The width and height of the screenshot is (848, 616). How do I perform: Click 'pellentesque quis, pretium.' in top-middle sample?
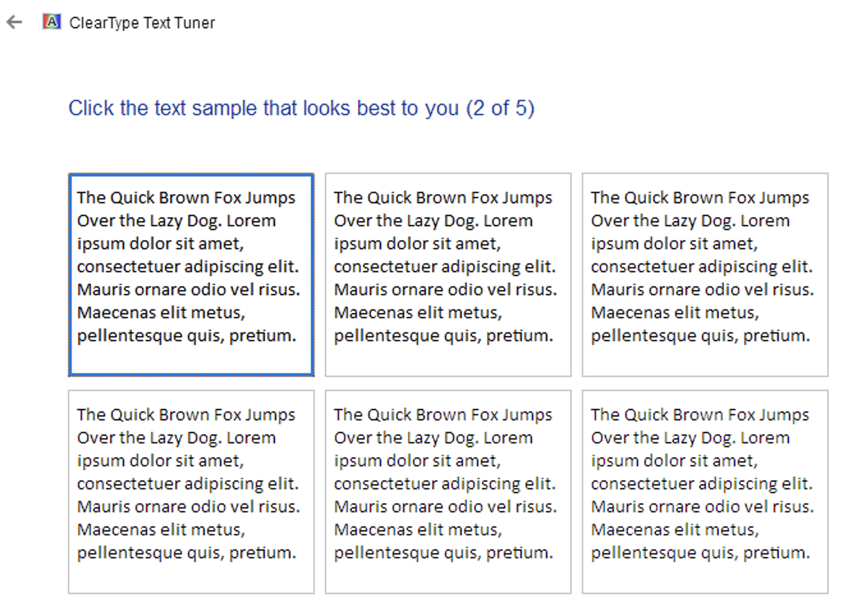pyautogui.click(x=443, y=336)
